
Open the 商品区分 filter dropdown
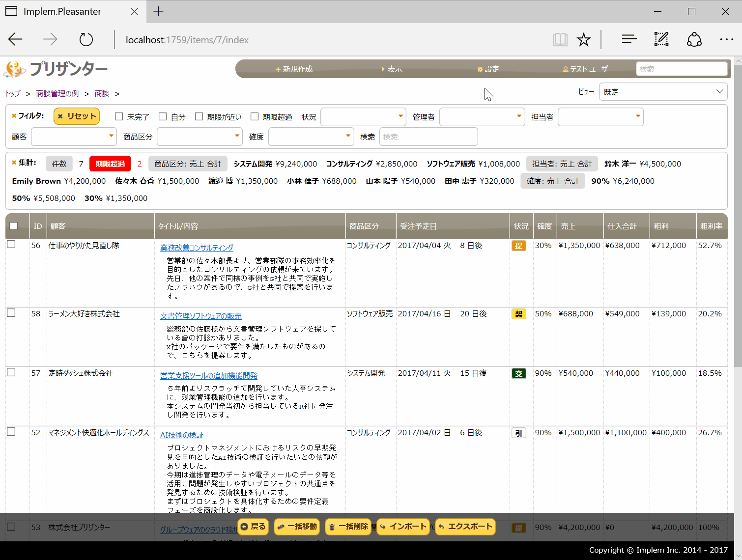pos(200,137)
